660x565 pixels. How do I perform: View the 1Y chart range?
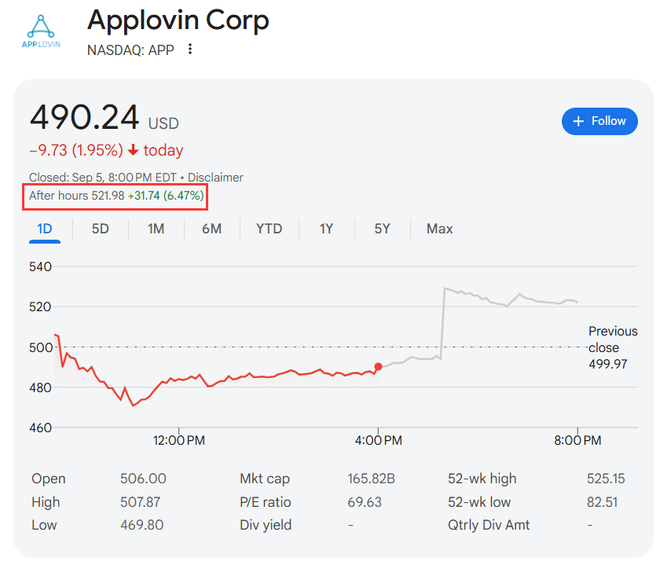pyautogui.click(x=327, y=229)
